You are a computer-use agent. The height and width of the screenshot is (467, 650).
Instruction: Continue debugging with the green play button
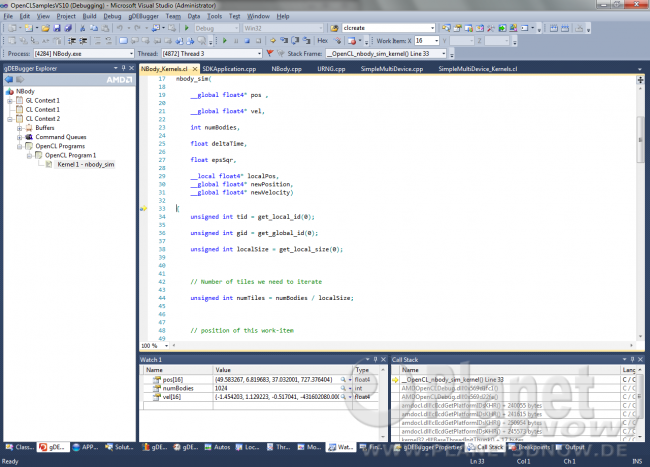tap(225, 41)
